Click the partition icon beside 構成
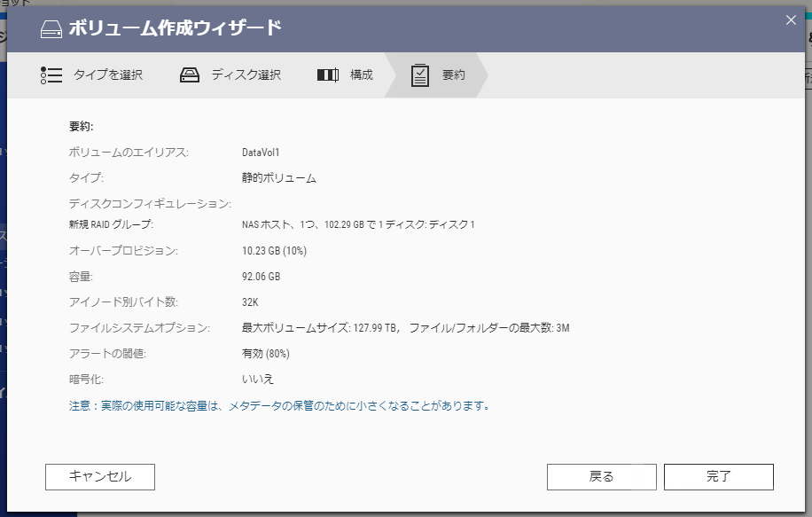The width and height of the screenshot is (812, 517). click(328, 75)
